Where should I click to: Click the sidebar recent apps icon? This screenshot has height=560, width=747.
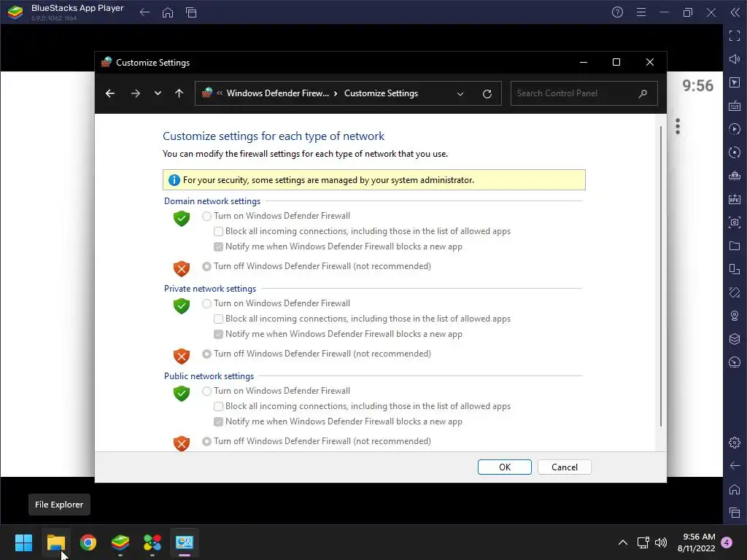click(735, 513)
